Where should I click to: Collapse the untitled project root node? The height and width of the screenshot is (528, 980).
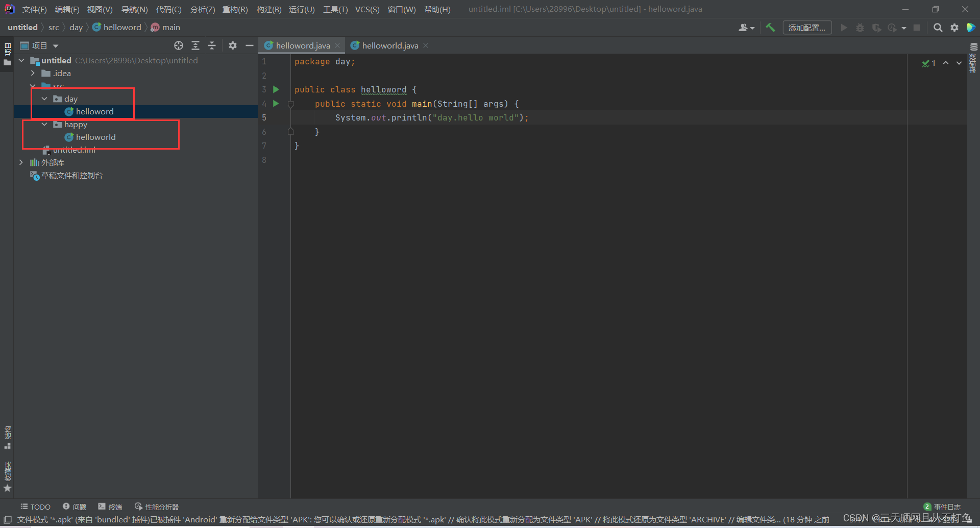click(21, 60)
